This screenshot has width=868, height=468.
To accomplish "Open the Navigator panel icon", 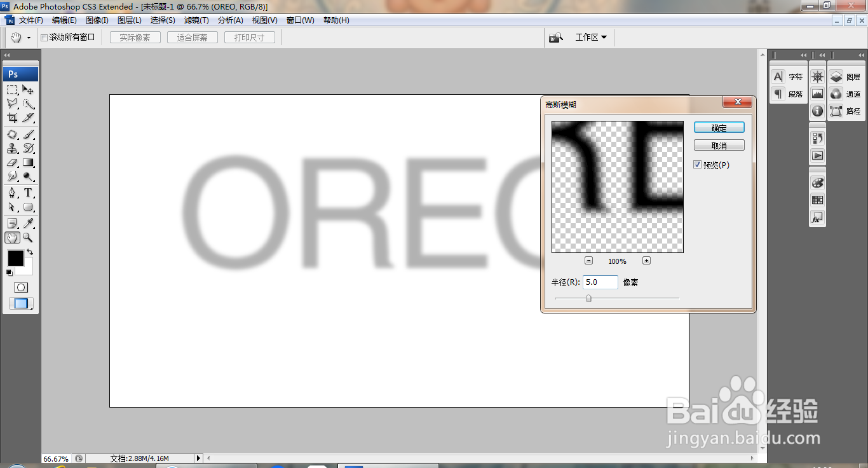I will [817, 77].
